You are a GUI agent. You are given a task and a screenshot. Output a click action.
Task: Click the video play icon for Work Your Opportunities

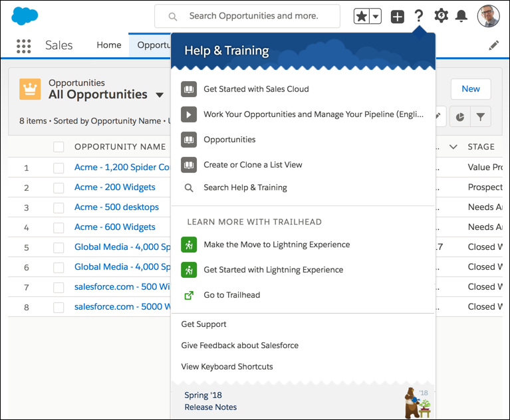click(189, 114)
